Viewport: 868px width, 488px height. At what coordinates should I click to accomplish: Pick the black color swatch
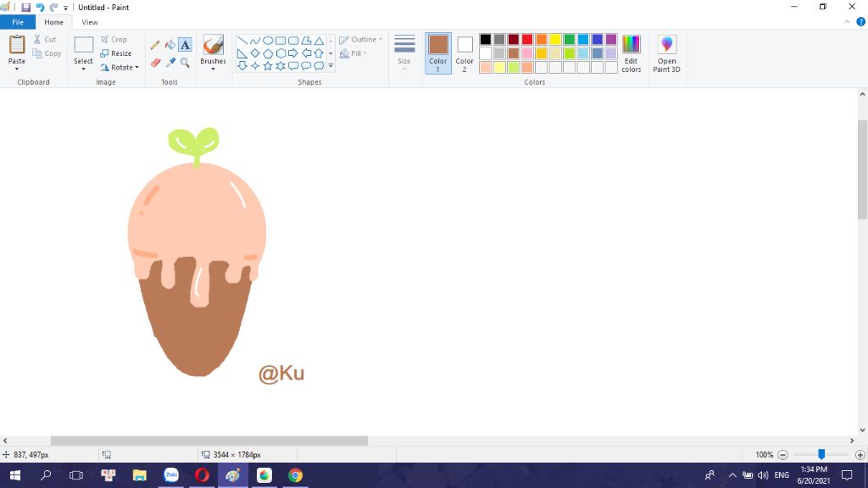point(486,39)
